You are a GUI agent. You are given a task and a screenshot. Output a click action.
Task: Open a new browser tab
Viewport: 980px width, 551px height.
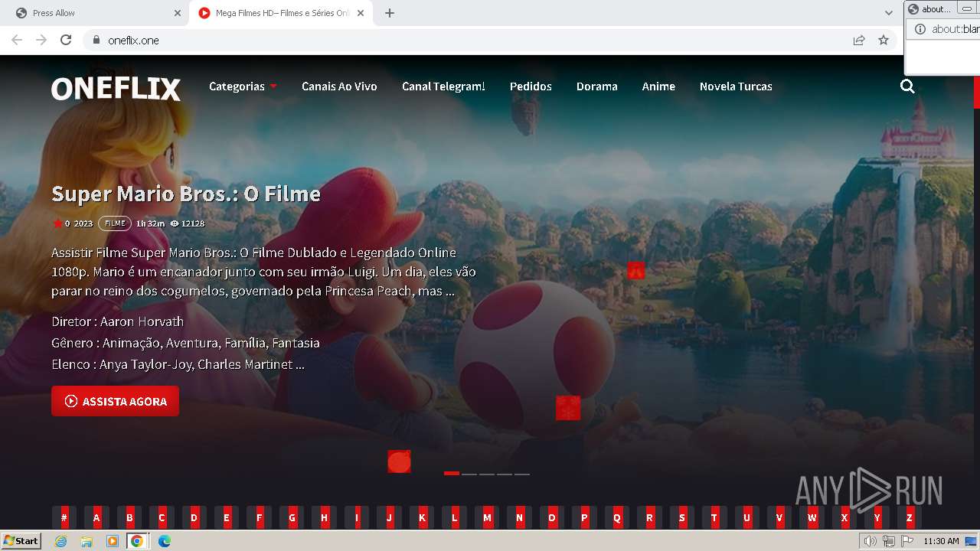390,13
